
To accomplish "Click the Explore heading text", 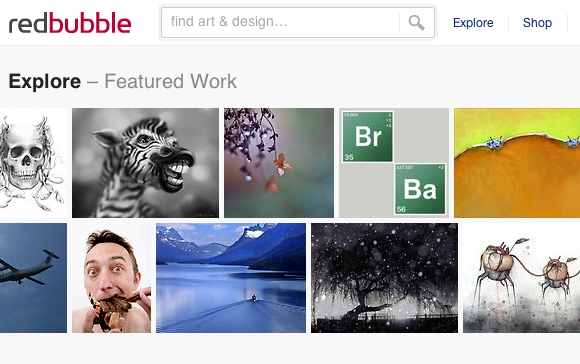I will tap(45, 81).
